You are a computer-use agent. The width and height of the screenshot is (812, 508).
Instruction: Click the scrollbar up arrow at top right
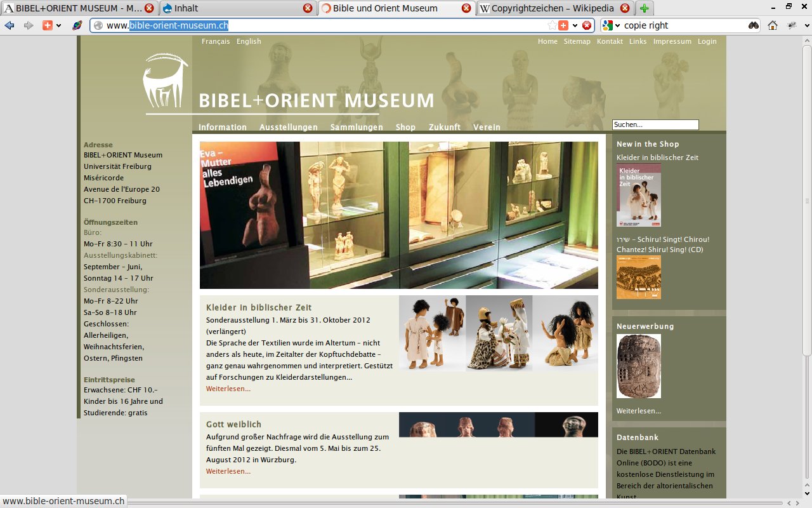point(807,40)
